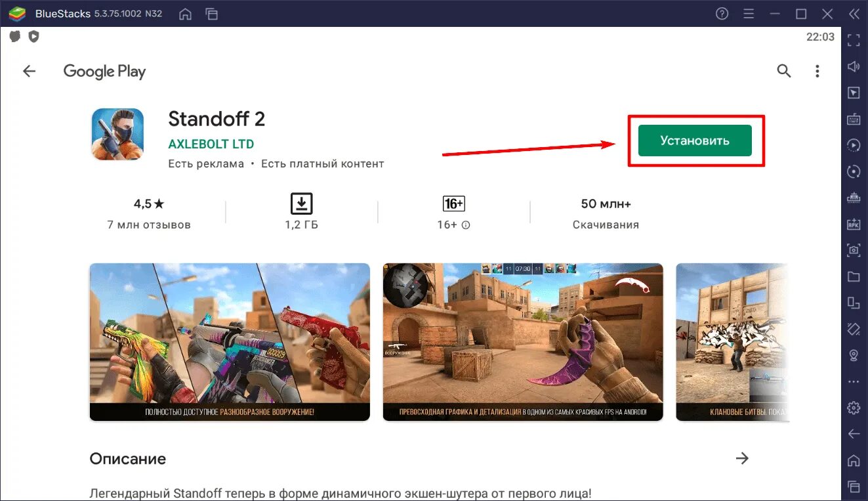Click the 50 млн+ downloads count
The image size is (868, 501).
click(606, 204)
